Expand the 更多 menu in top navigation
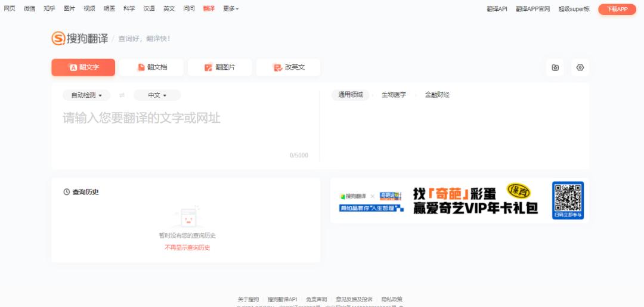644x307 pixels. [x=231, y=8]
